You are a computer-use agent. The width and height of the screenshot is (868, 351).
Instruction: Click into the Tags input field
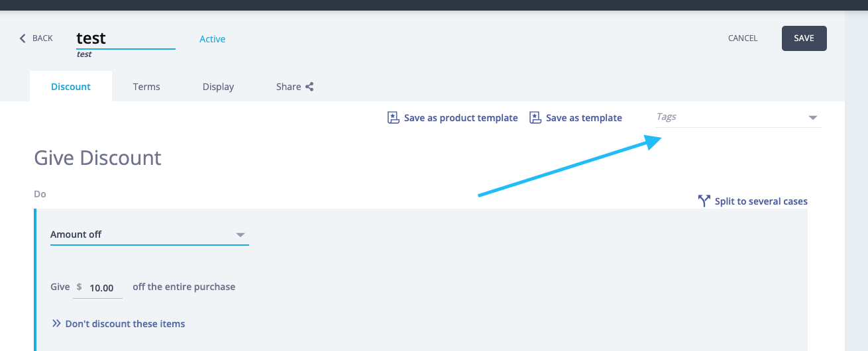(x=729, y=117)
